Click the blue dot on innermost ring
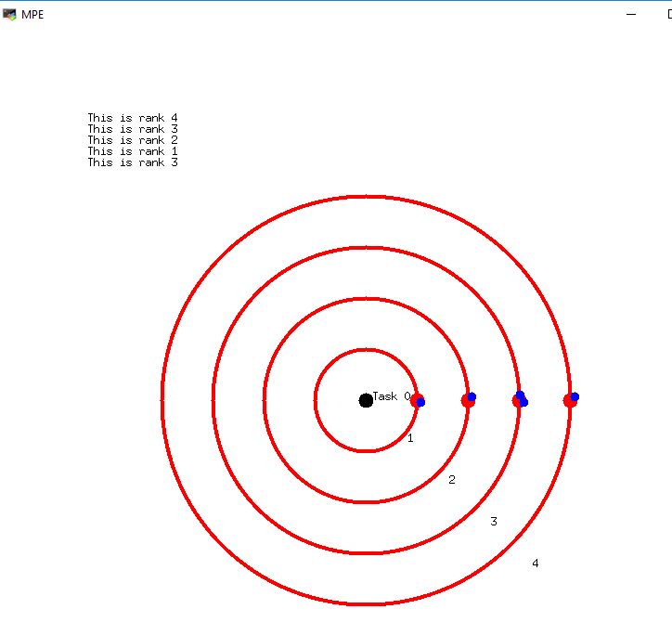672x622 pixels. (x=420, y=403)
